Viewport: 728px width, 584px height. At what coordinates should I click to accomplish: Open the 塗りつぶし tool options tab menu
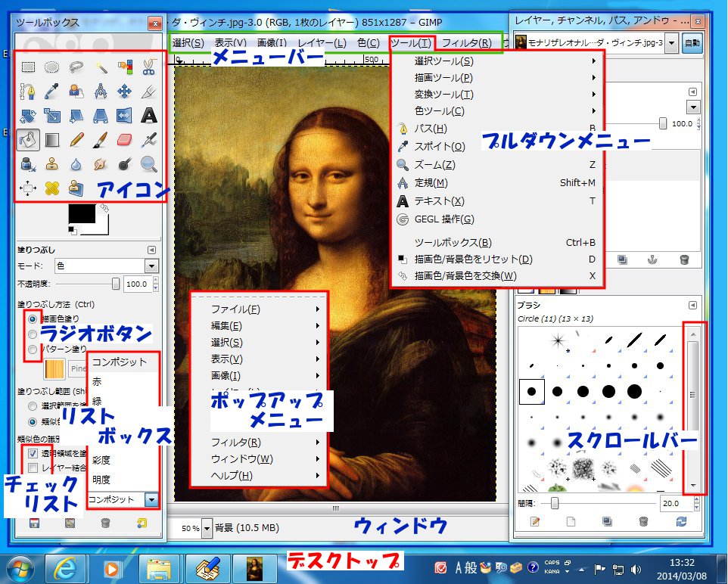pos(151,250)
